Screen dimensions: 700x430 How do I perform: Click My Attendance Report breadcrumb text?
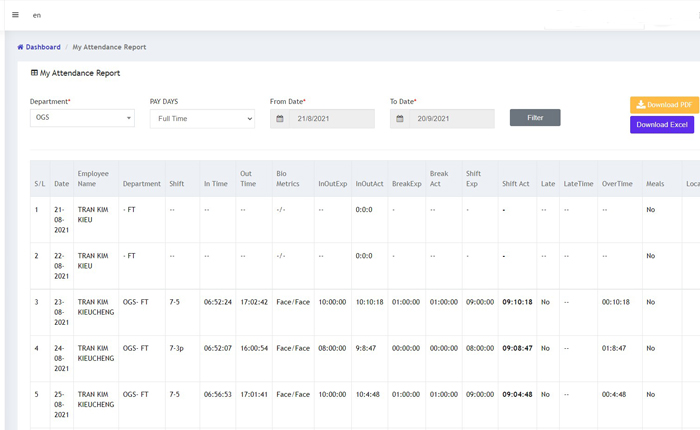point(109,47)
